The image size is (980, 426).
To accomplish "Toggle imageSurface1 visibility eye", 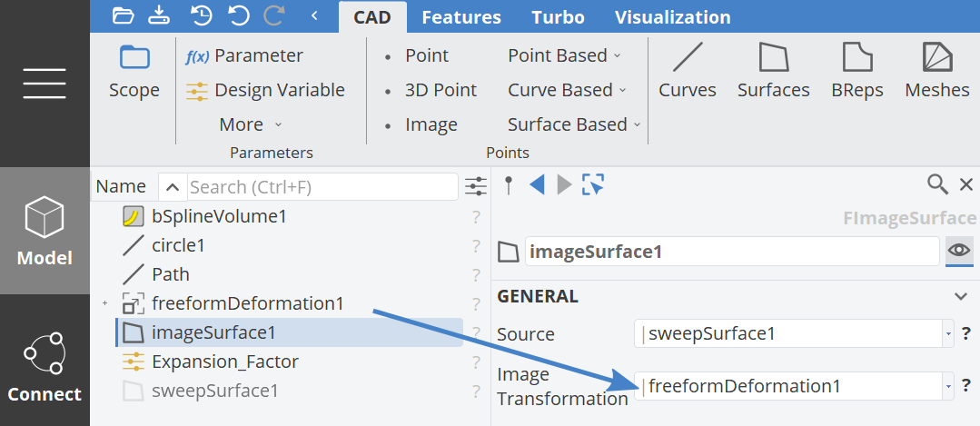I will [x=959, y=251].
